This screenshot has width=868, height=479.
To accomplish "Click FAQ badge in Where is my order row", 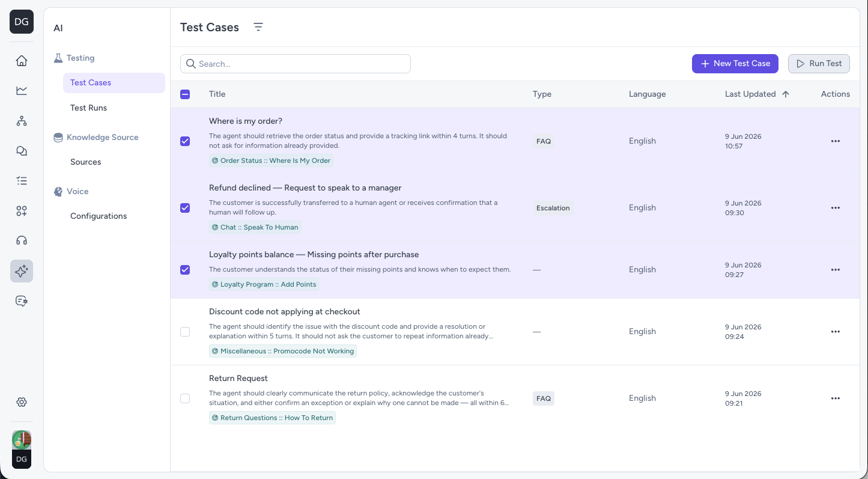I will click(x=544, y=141).
